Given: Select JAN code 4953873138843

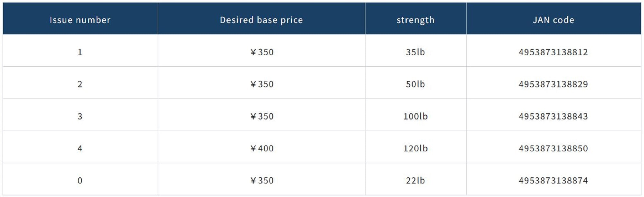Looking at the screenshot, I should point(553,116).
